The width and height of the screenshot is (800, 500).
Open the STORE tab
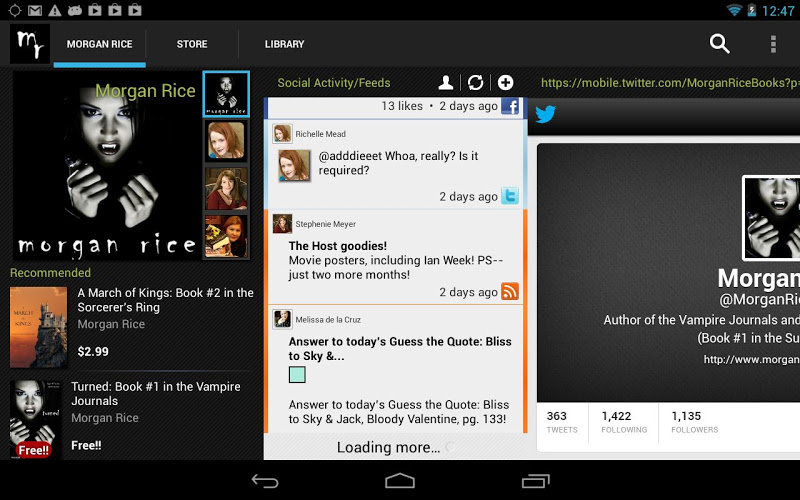click(192, 44)
